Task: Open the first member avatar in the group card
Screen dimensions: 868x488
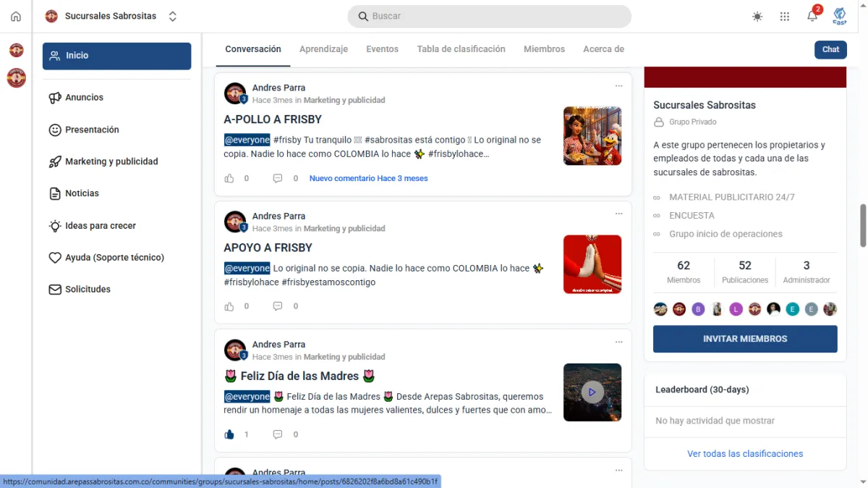Action: click(x=660, y=309)
